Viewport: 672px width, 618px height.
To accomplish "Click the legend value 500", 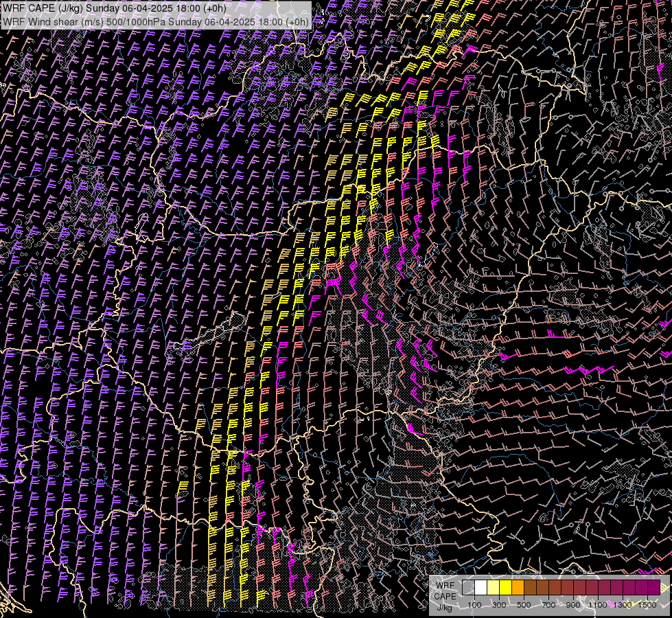I will point(524,605).
